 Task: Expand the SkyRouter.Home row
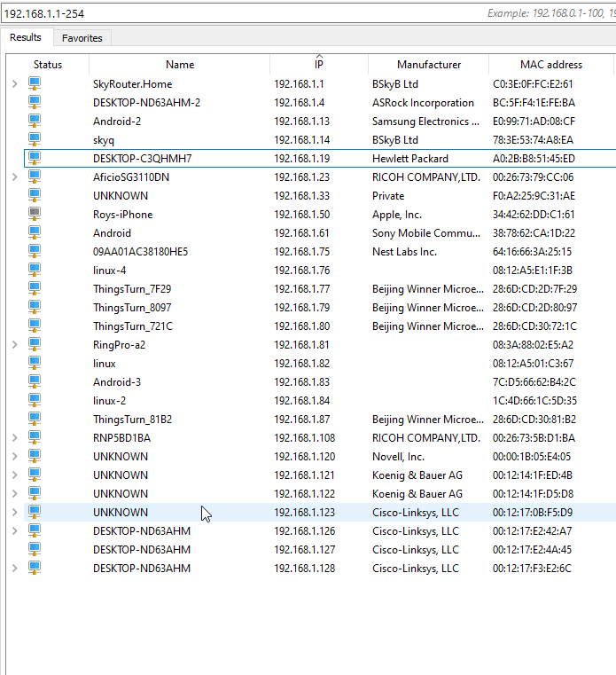pos(14,84)
